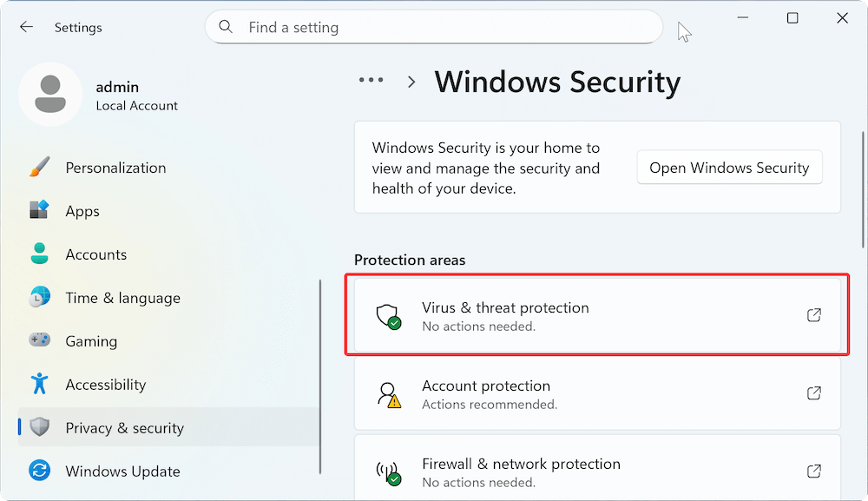Click the Firewall & network protection icon
Image resolution: width=868 pixels, height=501 pixels.
(389, 471)
